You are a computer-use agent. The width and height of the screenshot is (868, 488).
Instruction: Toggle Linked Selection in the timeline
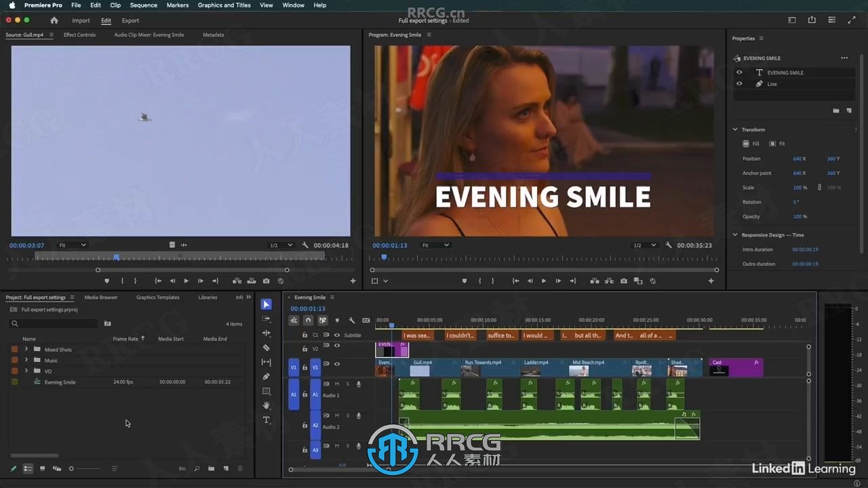click(322, 321)
